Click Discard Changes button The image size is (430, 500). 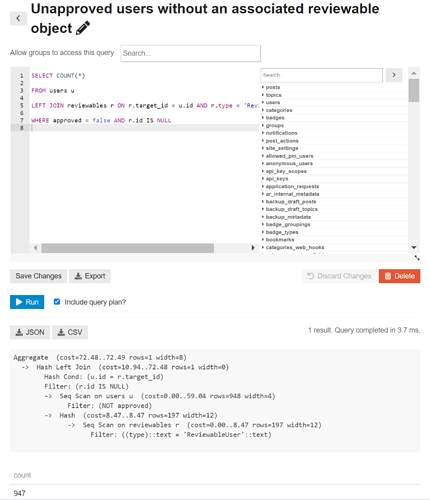coord(339,276)
